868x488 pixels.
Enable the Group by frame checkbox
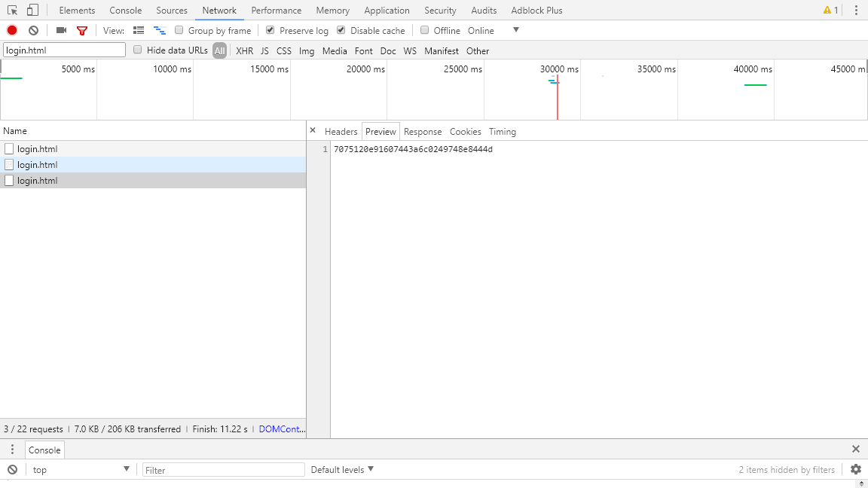[179, 30]
